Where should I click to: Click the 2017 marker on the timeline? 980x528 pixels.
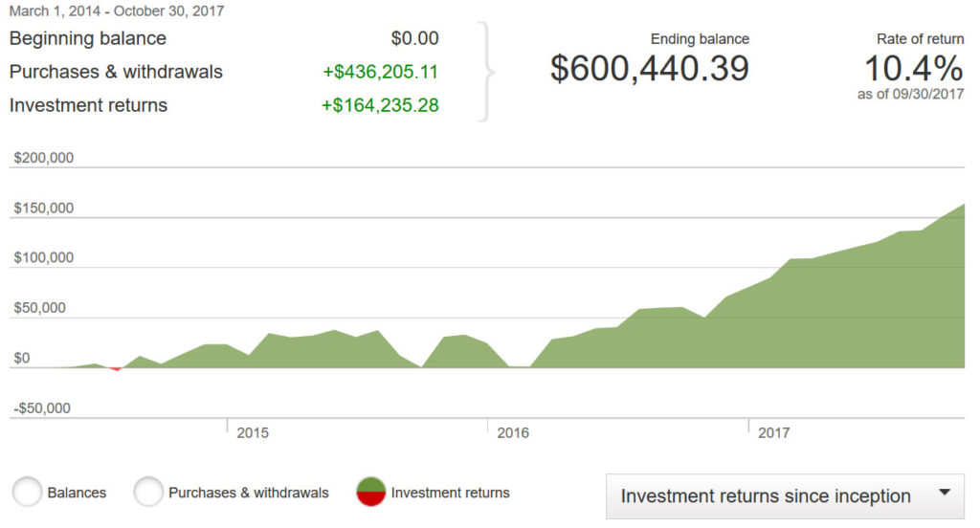click(x=773, y=432)
